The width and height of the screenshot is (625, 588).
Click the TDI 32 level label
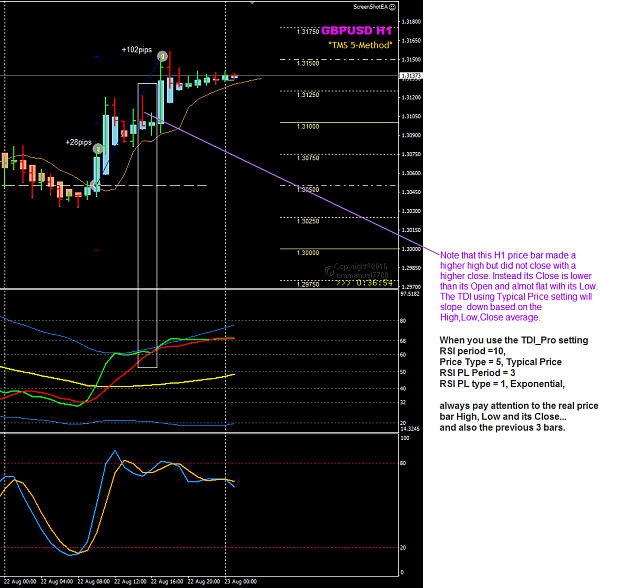pyautogui.click(x=403, y=402)
